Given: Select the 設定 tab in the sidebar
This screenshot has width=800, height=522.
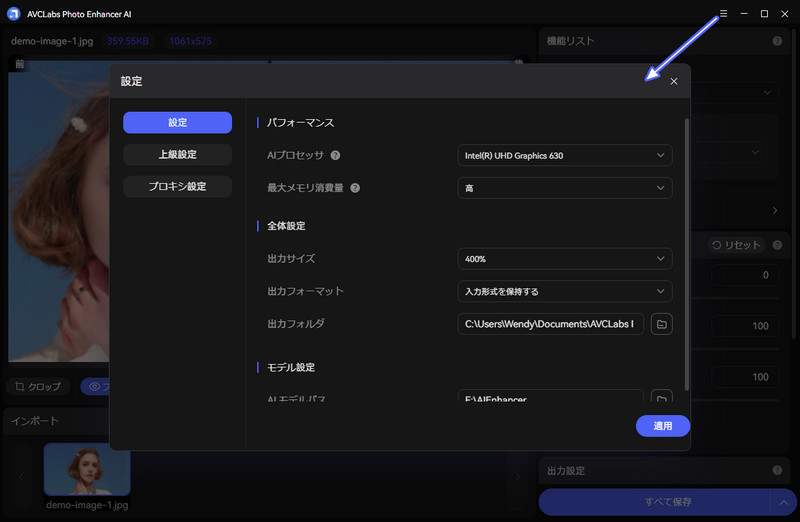Looking at the screenshot, I should click(x=178, y=122).
